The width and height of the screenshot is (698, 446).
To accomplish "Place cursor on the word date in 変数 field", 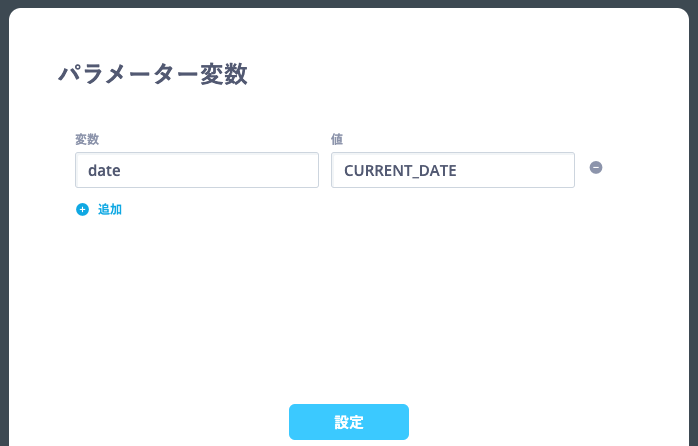I will click(x=104, y=170).
